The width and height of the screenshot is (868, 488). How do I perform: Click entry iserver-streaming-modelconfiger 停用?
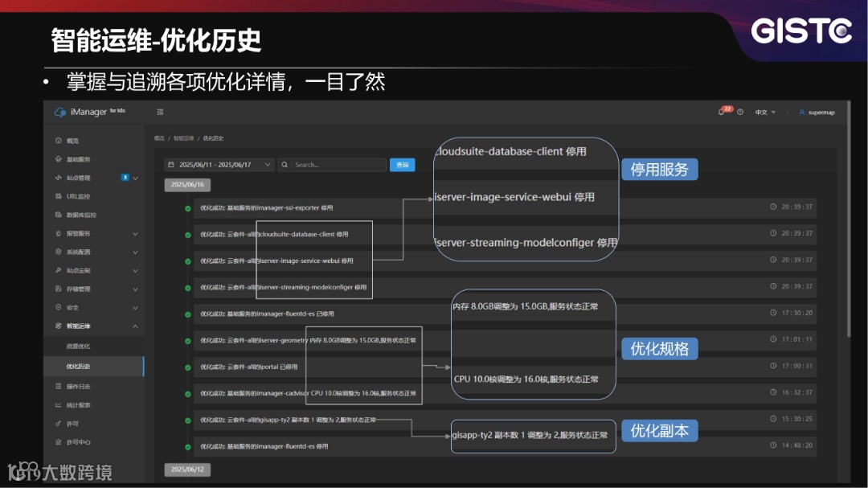tap(505, 287)
